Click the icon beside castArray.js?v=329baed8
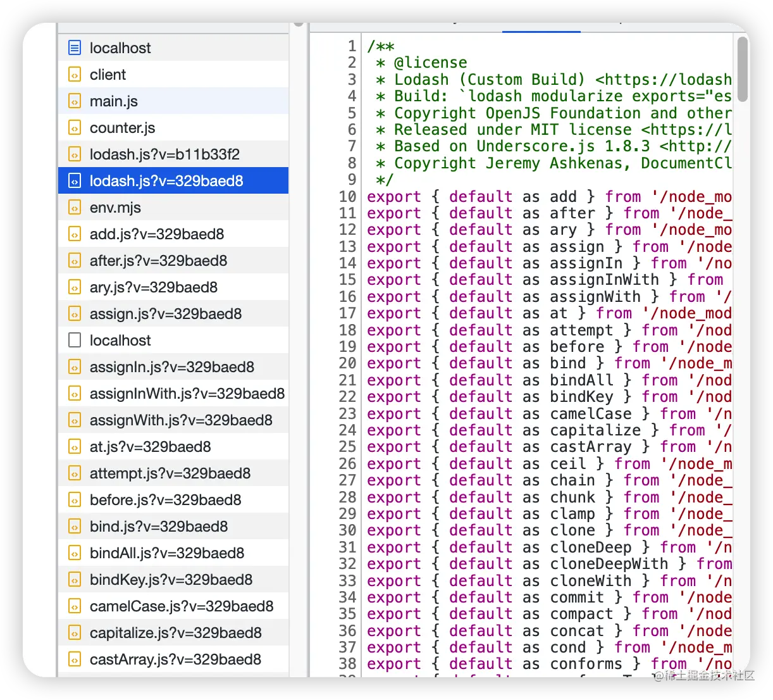This screenshot has height=700, width=773. [75, 659]
